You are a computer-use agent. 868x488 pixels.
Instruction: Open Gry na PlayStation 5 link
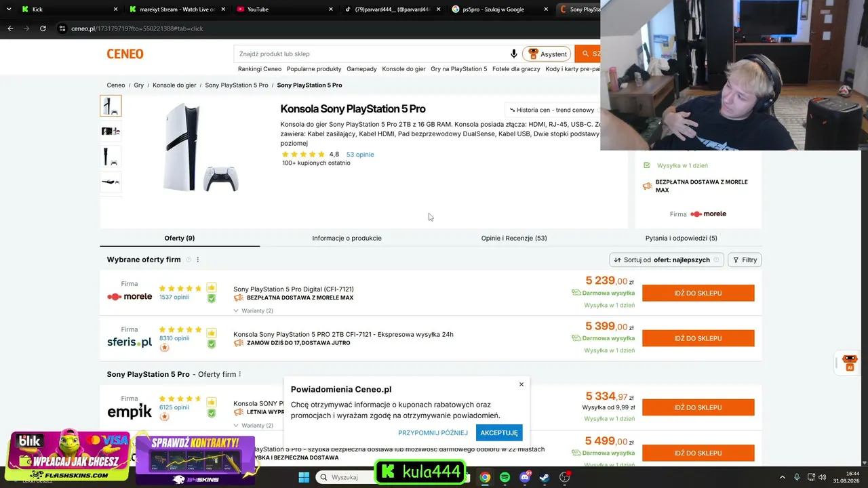(x=459, y=69)
